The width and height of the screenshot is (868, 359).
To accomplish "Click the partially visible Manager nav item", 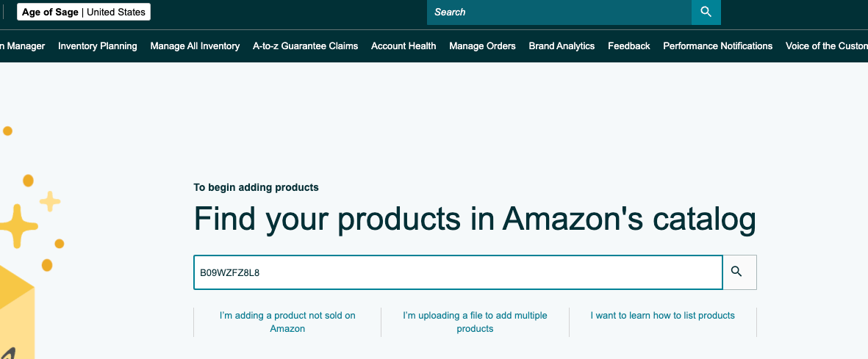I will click(24, 46).
